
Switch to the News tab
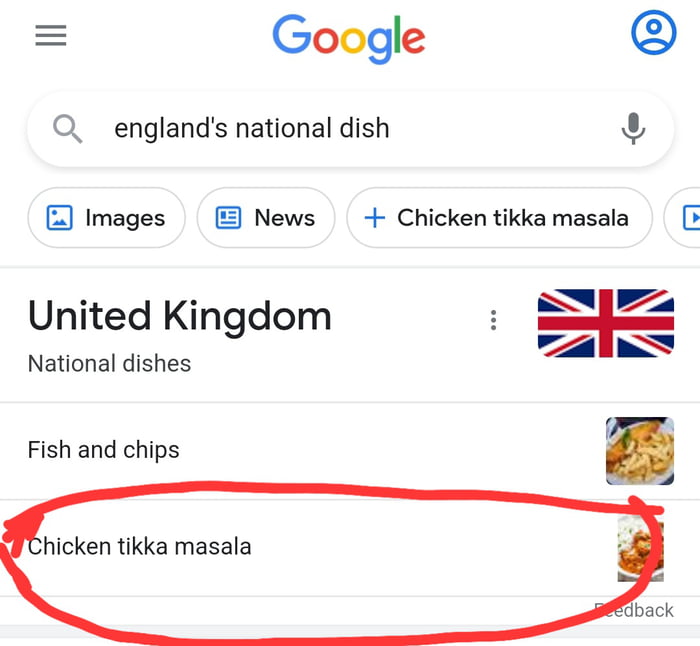tap(265, 218)
